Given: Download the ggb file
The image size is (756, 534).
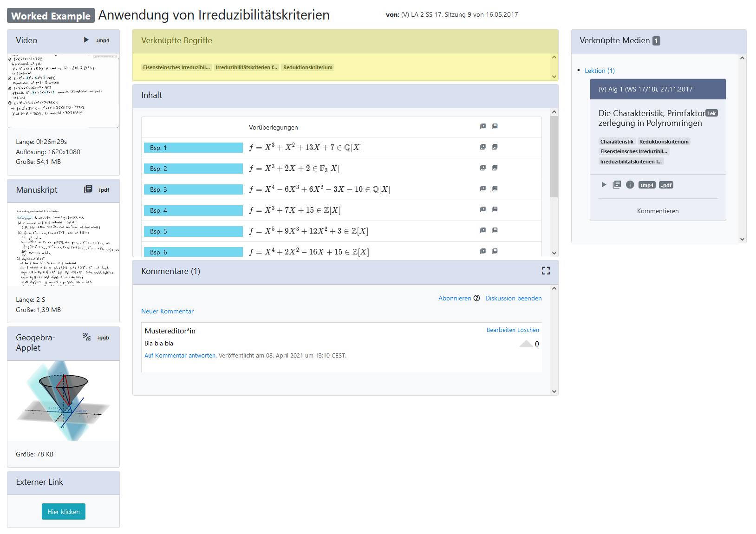Looking at the screenshot, I should point(103,338).
